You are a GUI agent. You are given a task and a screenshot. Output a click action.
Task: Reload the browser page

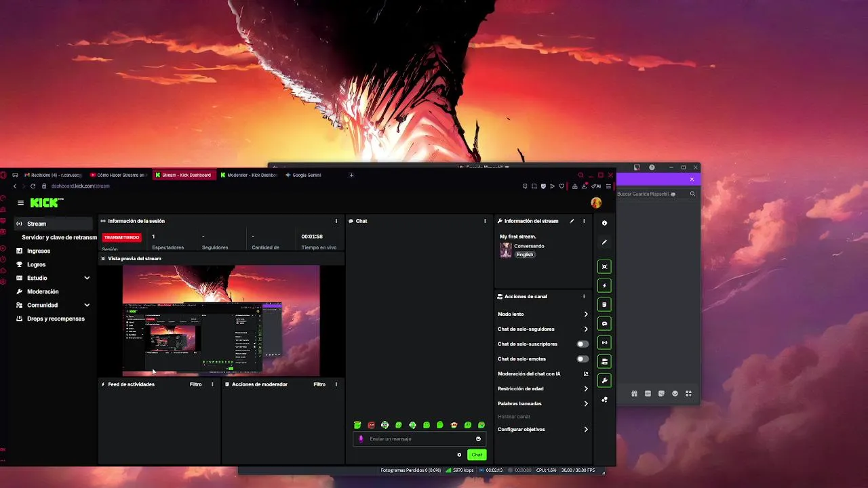click(x=33, y=186)
